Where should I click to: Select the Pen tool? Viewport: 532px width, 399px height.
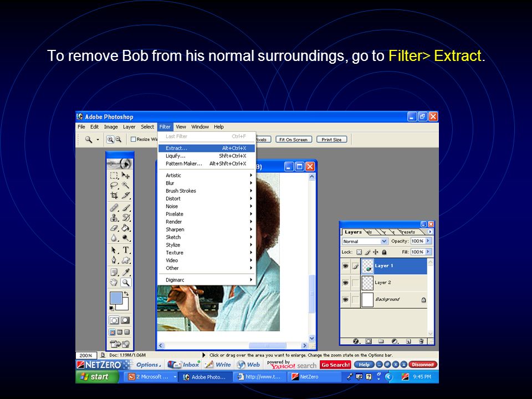pos(114,260)
